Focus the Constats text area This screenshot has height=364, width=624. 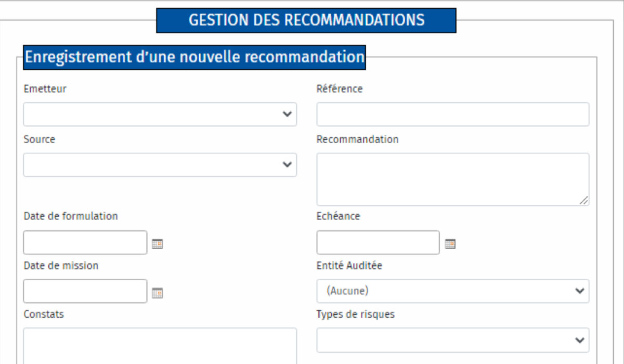160,346
